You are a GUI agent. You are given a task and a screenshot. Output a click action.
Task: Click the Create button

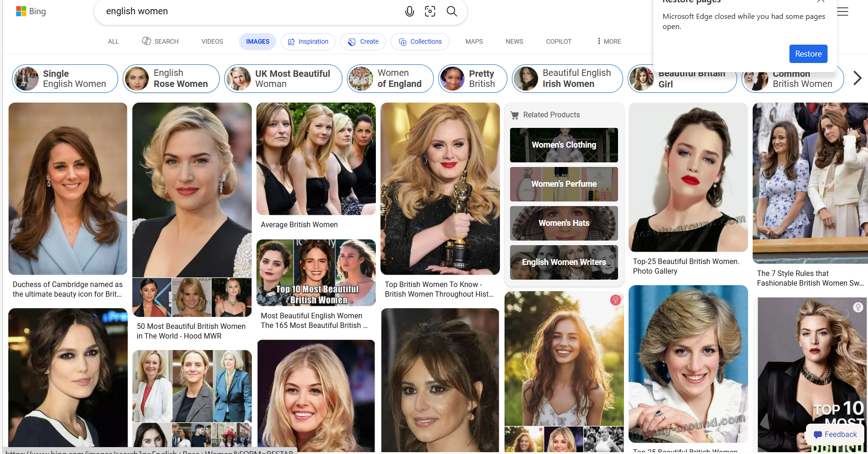click(x=363, y=41)
